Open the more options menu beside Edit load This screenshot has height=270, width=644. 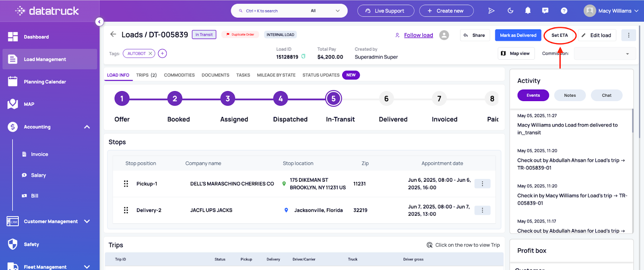coord(629,35)
